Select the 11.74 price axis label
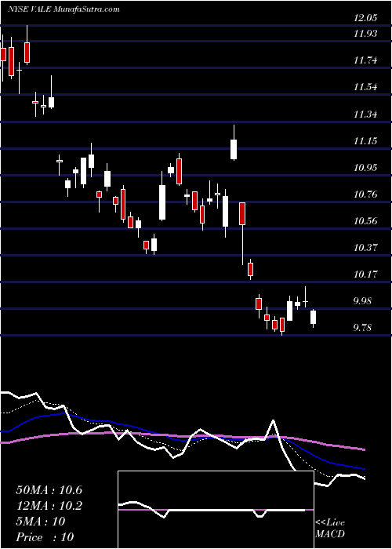 click(x=365, y=60)
